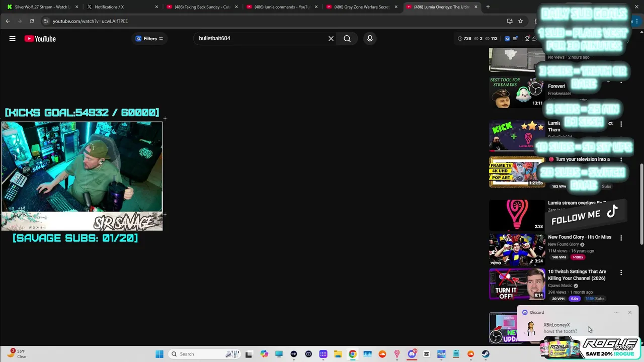Open New Found Glory - Hit Or Miss title
The image size is (644, 362).
(x=580, y=237)
